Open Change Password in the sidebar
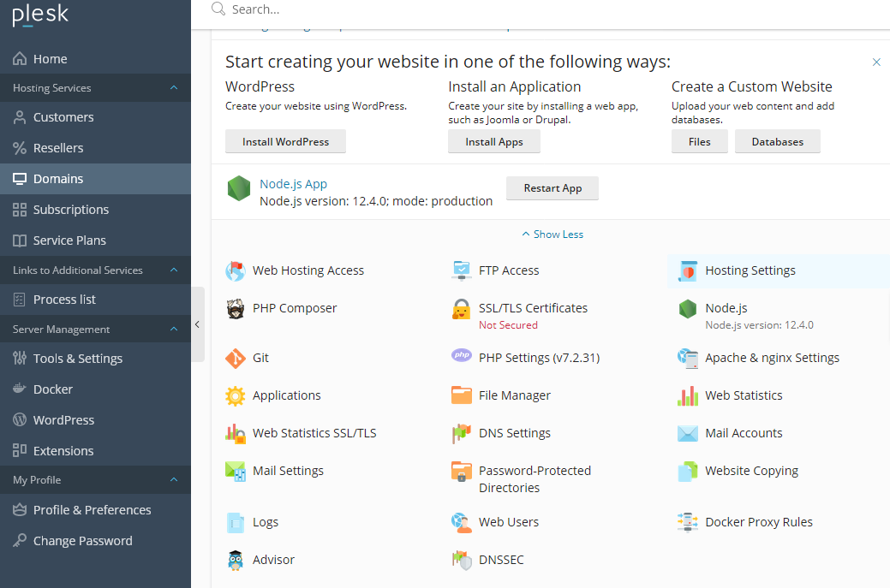The image size is (890, 588). (x=95, y=541)
